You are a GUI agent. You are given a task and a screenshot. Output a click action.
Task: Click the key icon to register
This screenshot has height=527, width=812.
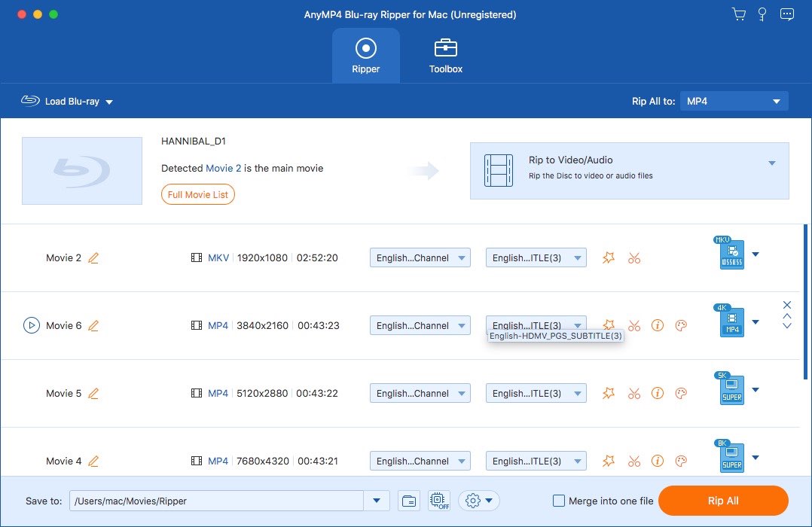[762, 14]
